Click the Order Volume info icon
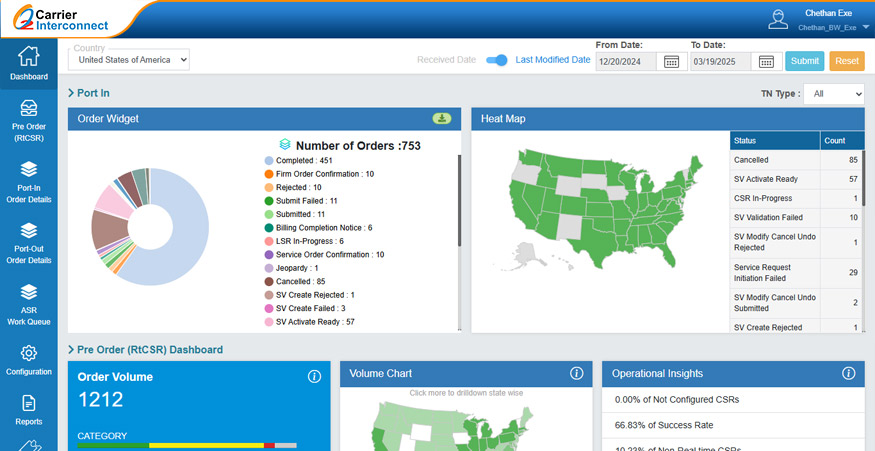The height and width of the screenshot is (451, 875). (x=313, y=376)
